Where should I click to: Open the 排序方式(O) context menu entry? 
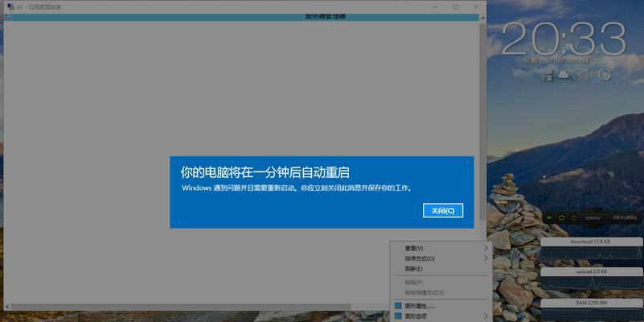441,258
